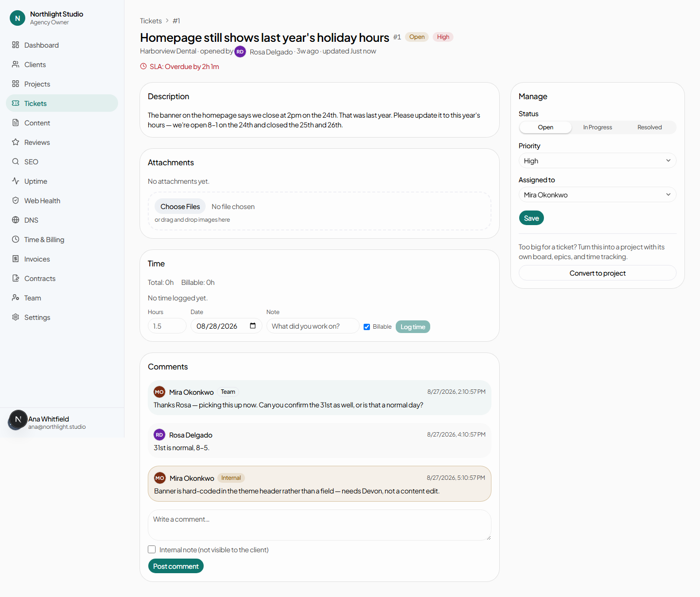Set ticket status to In Progress
700x597 pixels.
click(x=597, y=127)
